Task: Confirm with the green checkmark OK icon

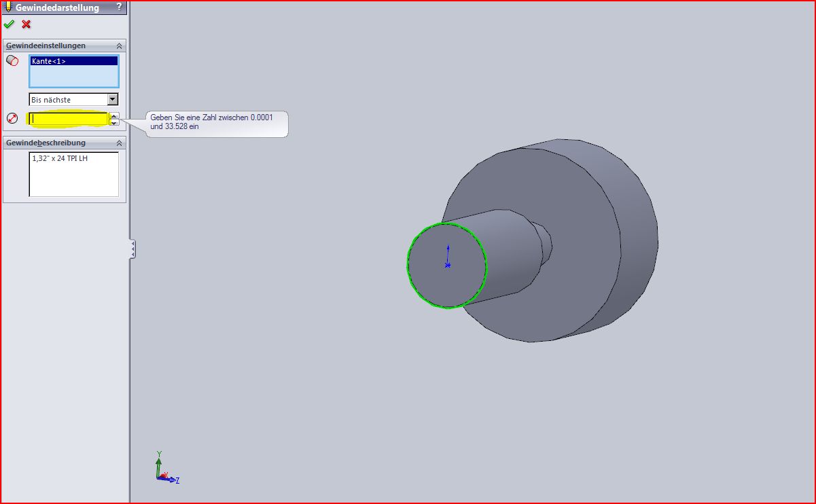Action: click(x=9, y=24)
